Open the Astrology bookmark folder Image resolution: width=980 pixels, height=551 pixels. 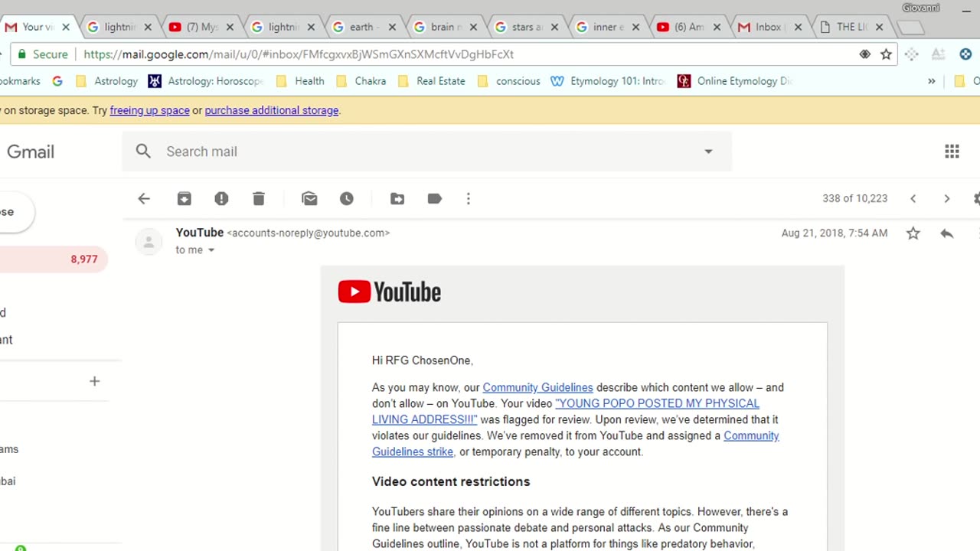(107, 81)
